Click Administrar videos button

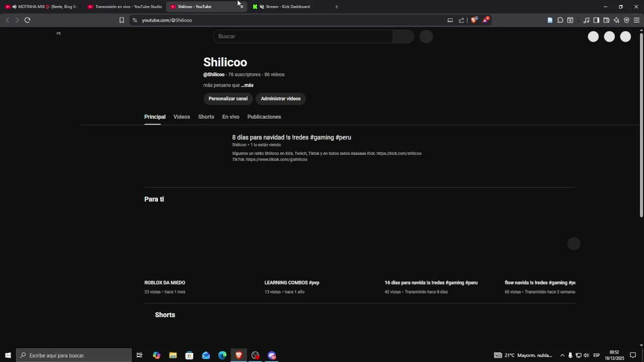pos(281,99)
